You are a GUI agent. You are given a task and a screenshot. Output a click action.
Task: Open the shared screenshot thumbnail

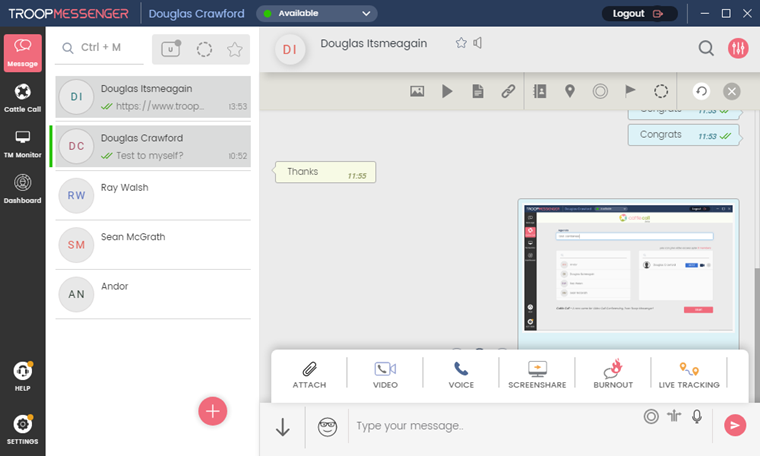628,268
